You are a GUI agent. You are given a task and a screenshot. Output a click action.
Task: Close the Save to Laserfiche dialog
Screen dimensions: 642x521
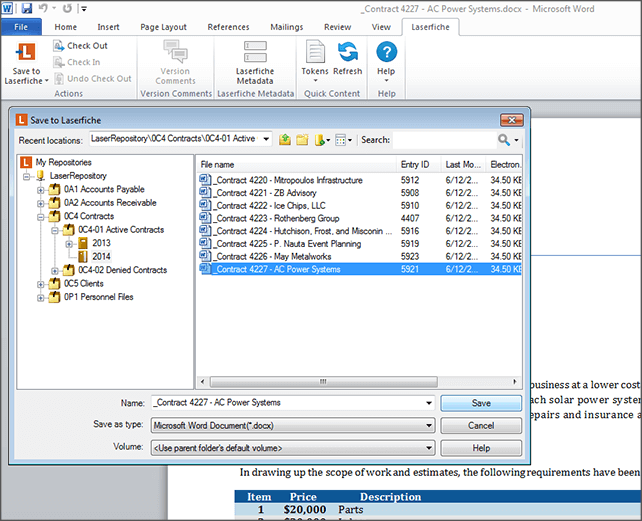[x=511, y=120]
